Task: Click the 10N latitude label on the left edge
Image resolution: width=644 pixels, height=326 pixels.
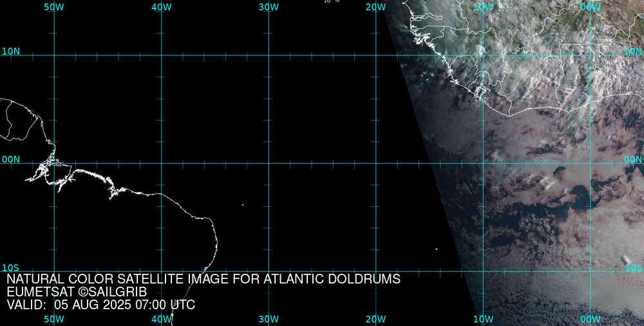Action: (11, 52)
